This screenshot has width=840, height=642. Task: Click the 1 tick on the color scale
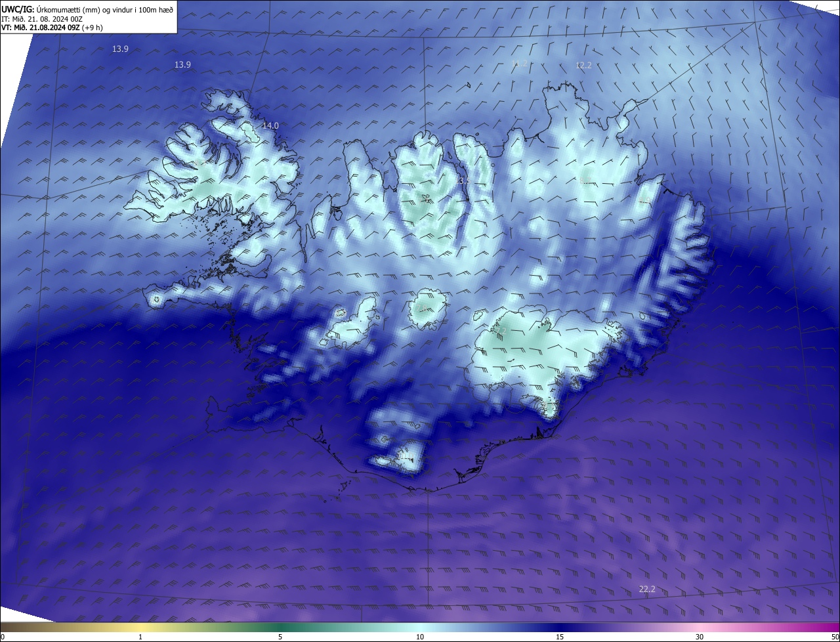[x=140, y=637]
